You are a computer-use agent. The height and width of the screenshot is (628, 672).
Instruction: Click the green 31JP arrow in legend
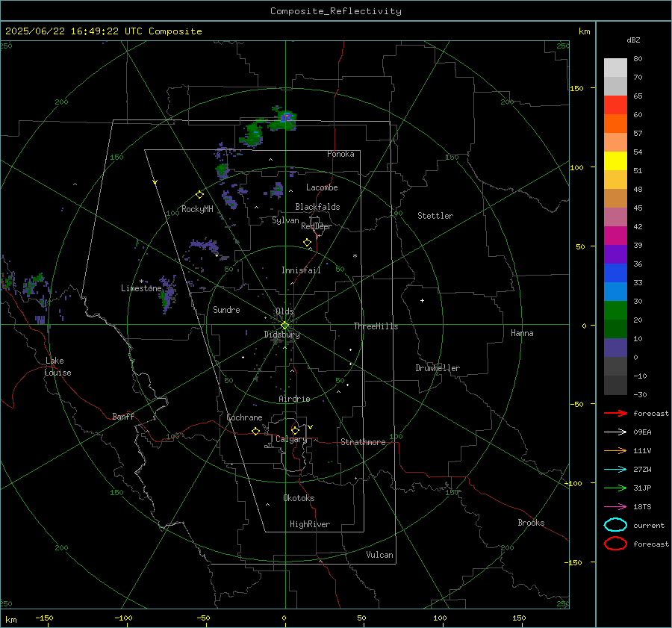615,488
